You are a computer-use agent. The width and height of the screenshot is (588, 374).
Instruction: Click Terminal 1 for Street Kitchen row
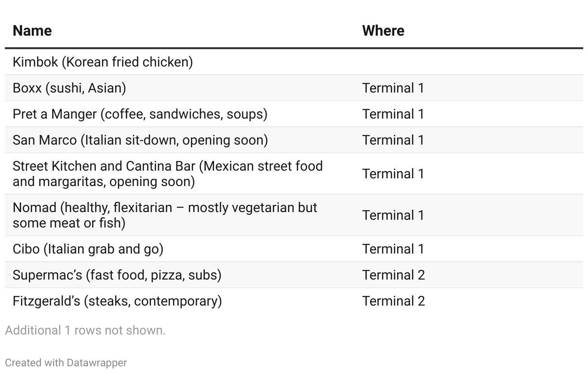(x=393, y=174)
